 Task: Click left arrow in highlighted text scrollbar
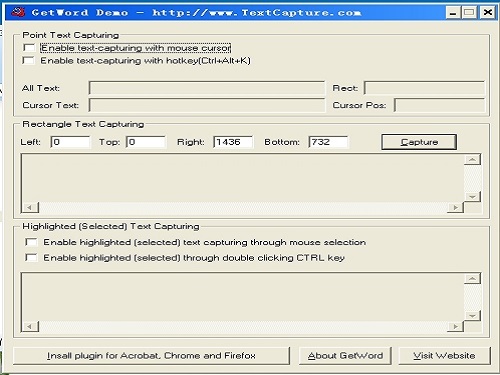pyautogui.click(x=30, y=326)
